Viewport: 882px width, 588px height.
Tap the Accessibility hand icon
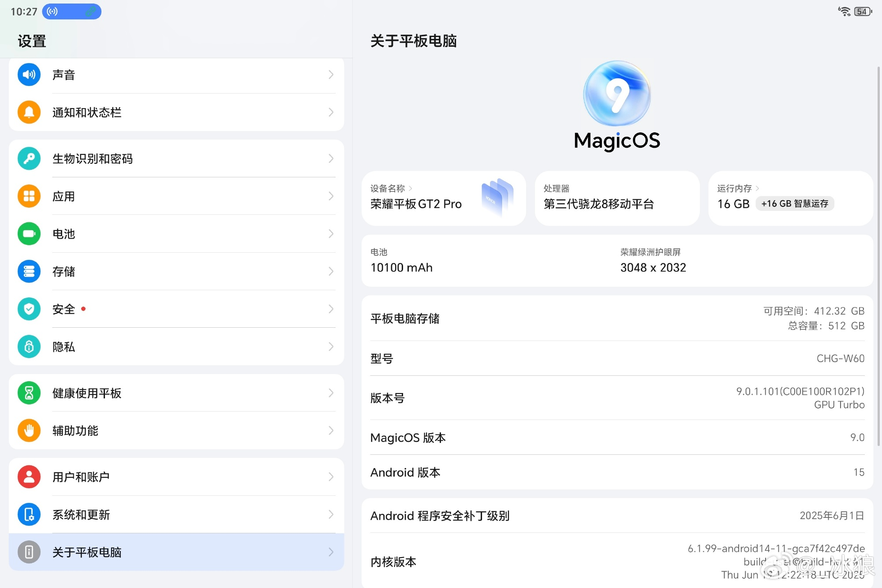pyautogui.click(x=29, y=431)
